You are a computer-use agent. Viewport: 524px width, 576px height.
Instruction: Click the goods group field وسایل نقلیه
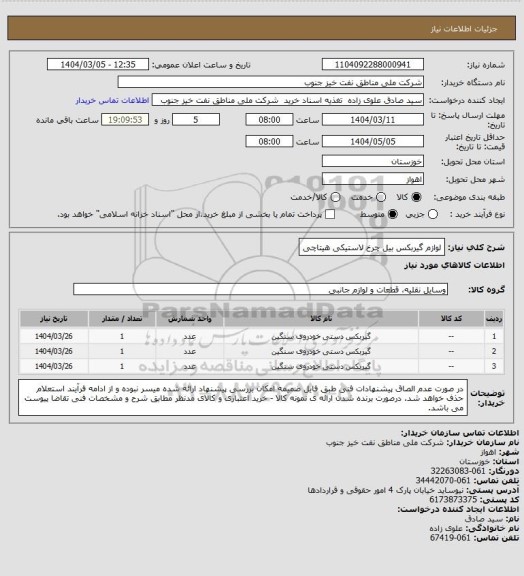[260, 289]
